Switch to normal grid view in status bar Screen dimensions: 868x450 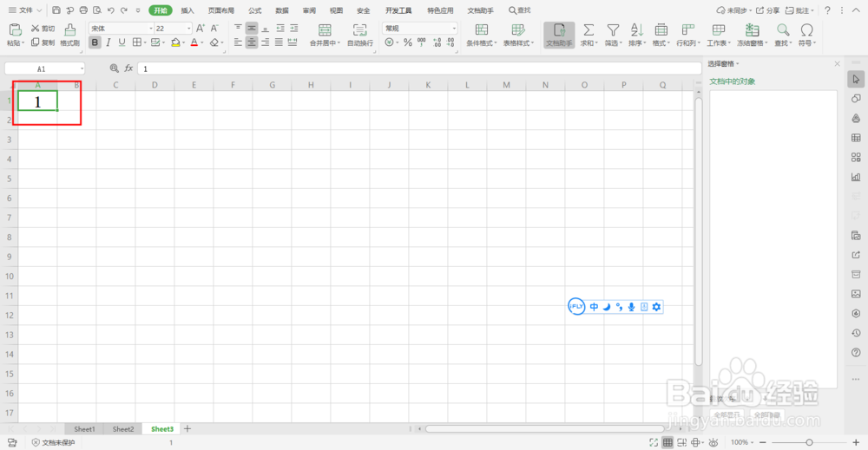tap(667, 442)
